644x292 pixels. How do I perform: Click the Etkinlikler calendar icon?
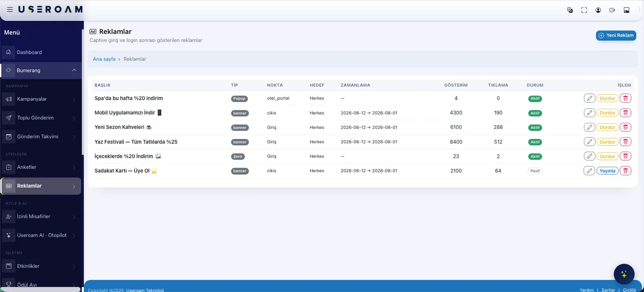[x=8, y=266]
